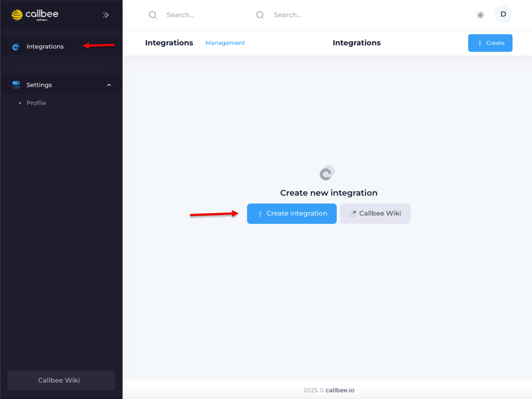The width and height of the screenshot is (532, 399).
Task: Click the Management breadcrumb link
Action: tap(225, 43)
